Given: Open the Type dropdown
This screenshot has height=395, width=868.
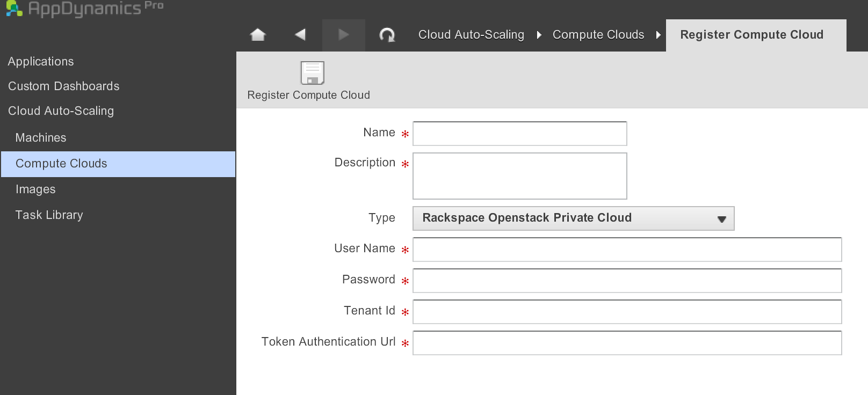Looking at the screenshot, I should 573,218.
